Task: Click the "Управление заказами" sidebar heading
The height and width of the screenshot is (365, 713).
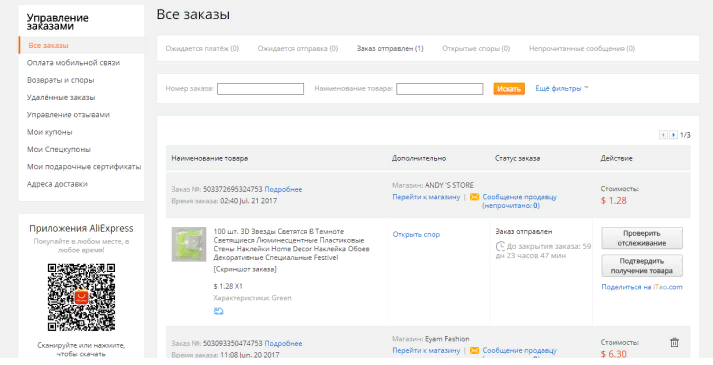Action: (x=58, y=22)
